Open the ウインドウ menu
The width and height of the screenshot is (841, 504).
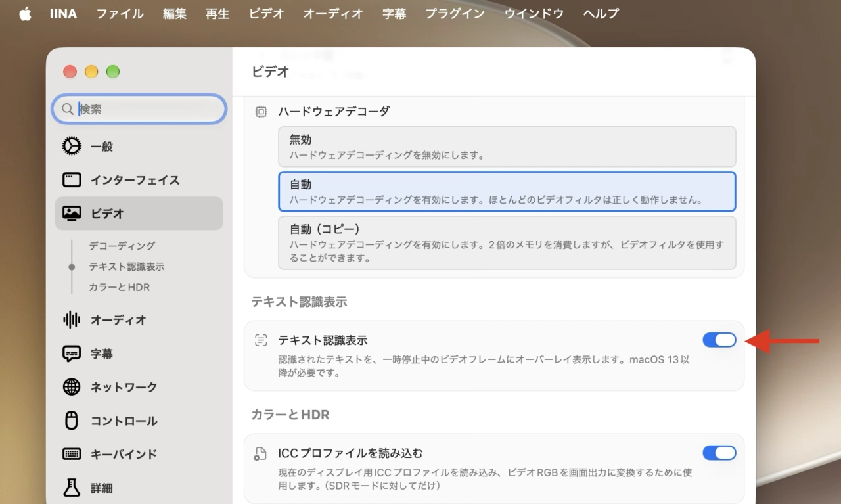534,14
